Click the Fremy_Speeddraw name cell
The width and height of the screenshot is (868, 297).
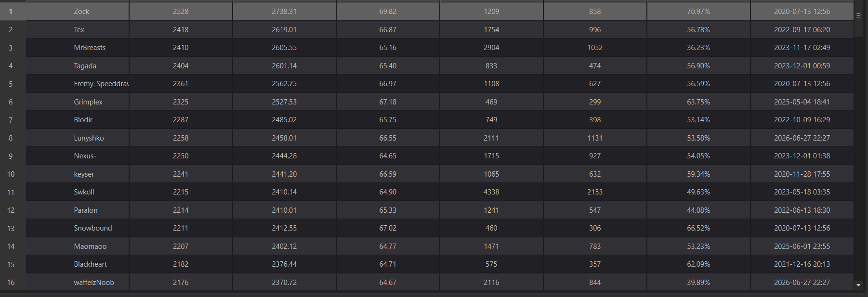[78, 84]
